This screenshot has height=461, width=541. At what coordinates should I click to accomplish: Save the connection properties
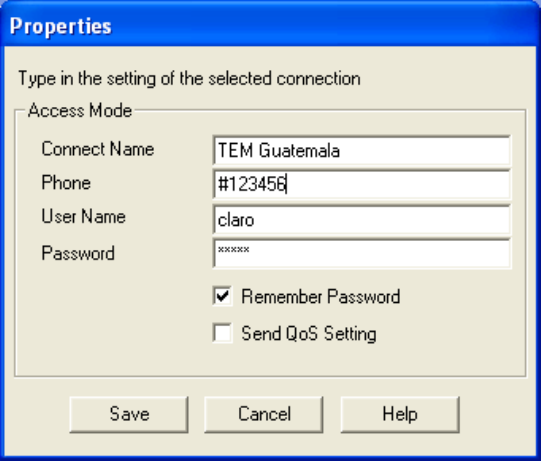tap(129, 414)
